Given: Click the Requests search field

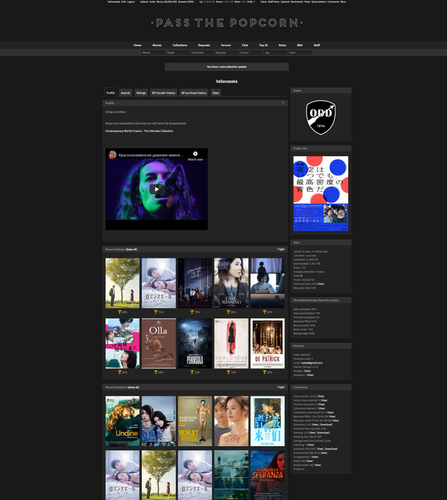Looking at the screenshot, I should 227,53.
